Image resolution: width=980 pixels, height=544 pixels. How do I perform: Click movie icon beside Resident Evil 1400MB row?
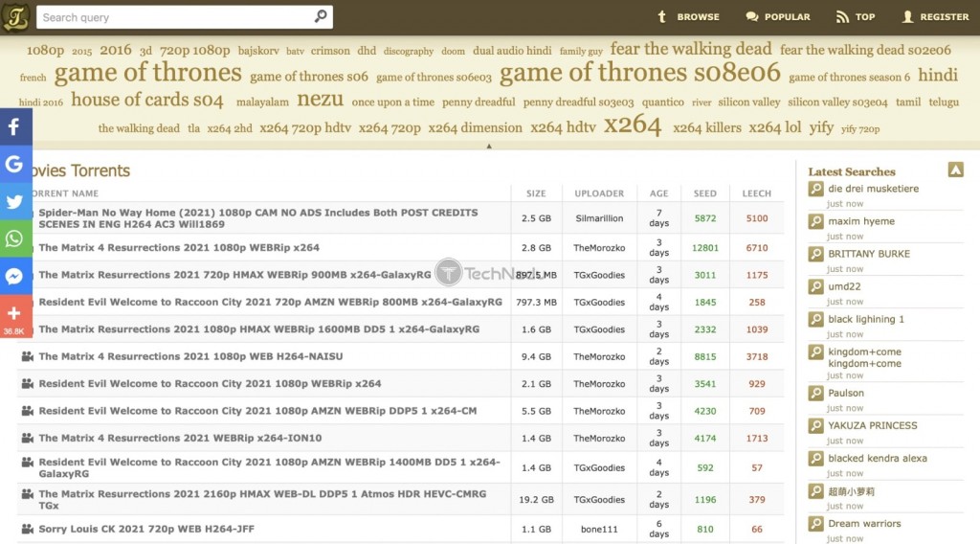click(x=27, y=462)
